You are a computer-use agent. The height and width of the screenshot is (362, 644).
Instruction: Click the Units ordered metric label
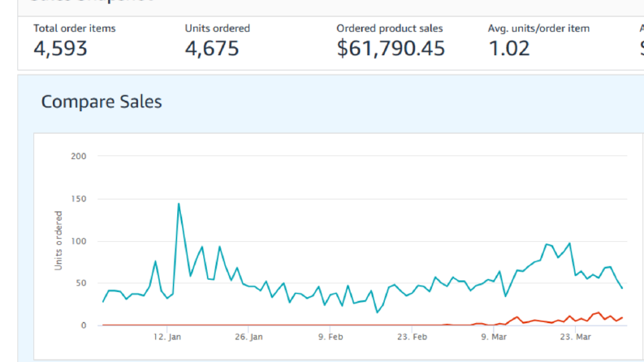(218, 28)
